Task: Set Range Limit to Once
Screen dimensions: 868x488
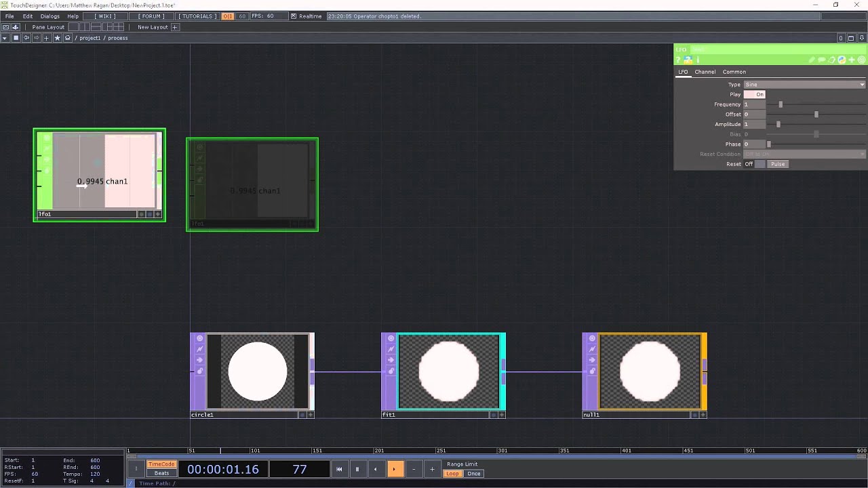Action: [x=474, y=474]
